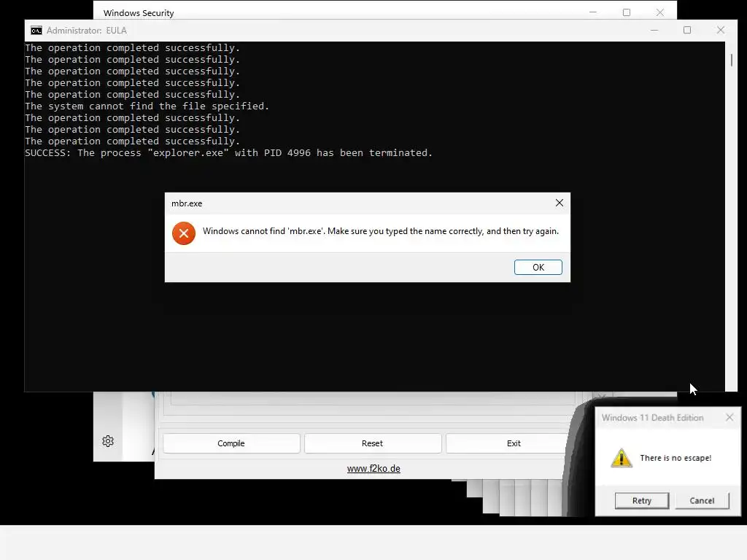Close the mbr.exe error dialog
This screenshot has width=747, height=560.
coord(560,203)
